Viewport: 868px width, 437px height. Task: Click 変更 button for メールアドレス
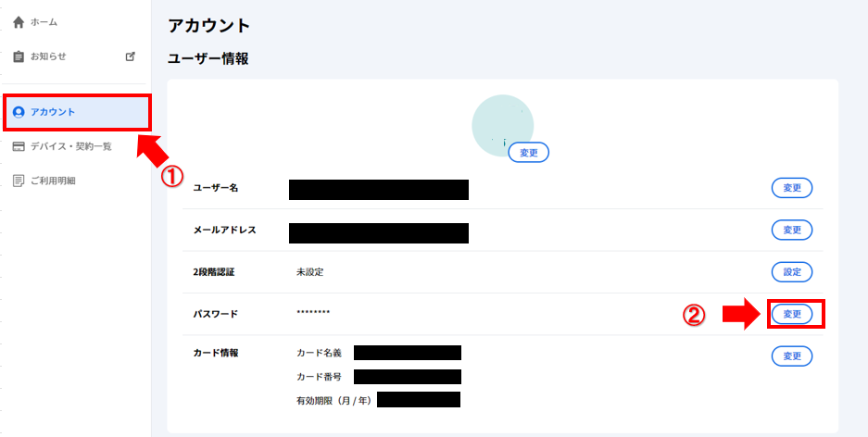point(792,230)
